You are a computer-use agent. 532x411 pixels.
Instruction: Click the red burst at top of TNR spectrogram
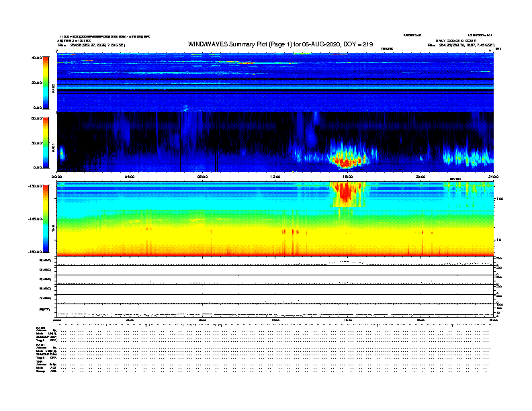[345, 193]
